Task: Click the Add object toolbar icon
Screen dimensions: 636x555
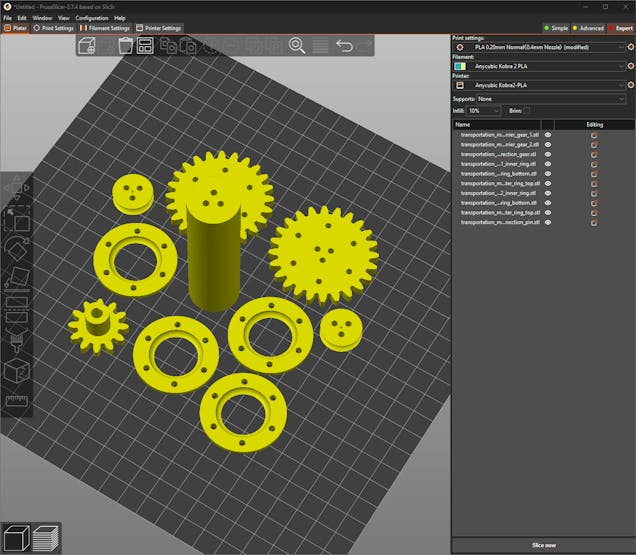Action: click(x=87, y=46)
